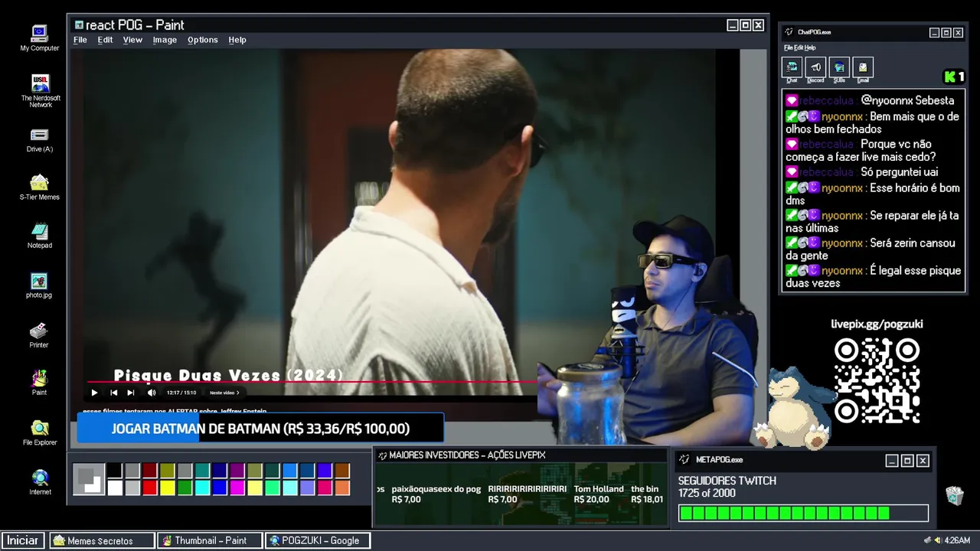Open the File menu in ChatPOG.exe

click(x=788, y=47)
